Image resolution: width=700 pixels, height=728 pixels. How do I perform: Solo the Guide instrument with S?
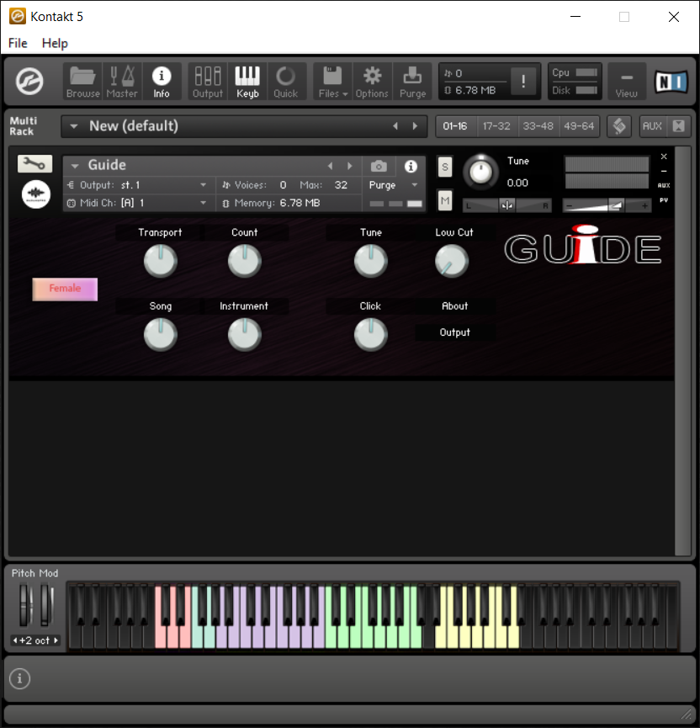tap(445, 167)
